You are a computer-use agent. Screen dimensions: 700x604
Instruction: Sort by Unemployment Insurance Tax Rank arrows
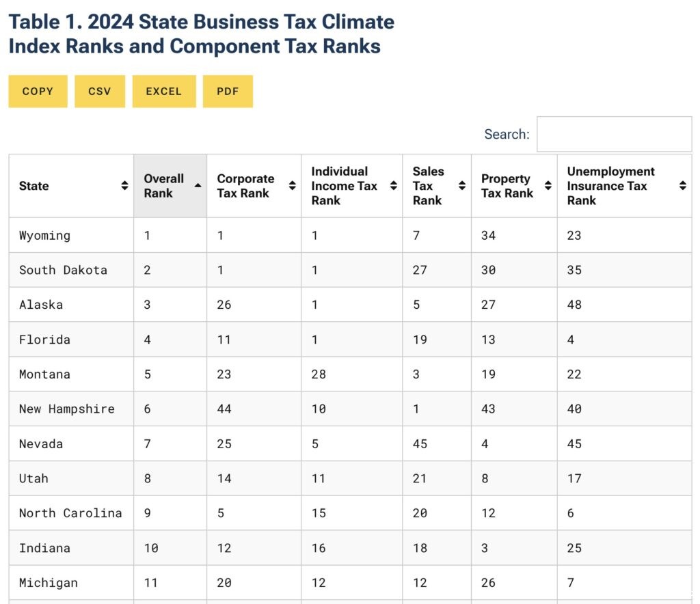(682, 186)
